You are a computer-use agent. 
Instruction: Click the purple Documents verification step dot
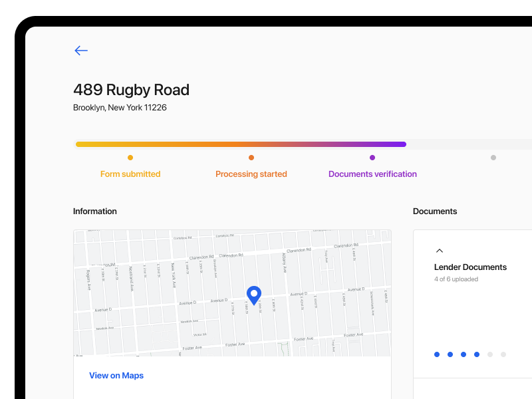(x=372, y=158)
